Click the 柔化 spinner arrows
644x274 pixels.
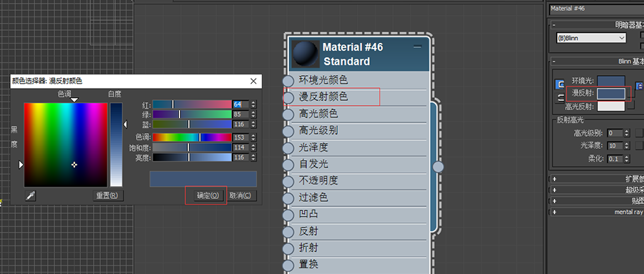click(627, 159)
